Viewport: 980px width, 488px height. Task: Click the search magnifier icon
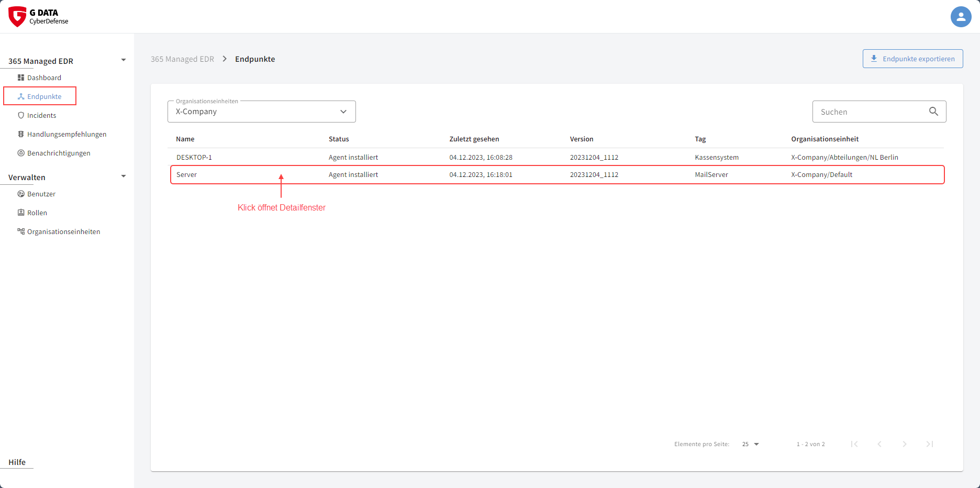tap(933, 112)
